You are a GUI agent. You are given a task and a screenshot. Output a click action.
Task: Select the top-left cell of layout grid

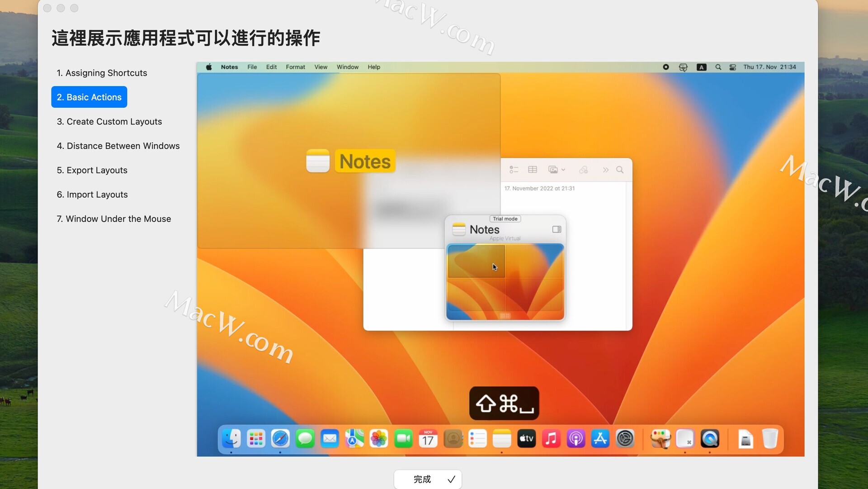476,261
